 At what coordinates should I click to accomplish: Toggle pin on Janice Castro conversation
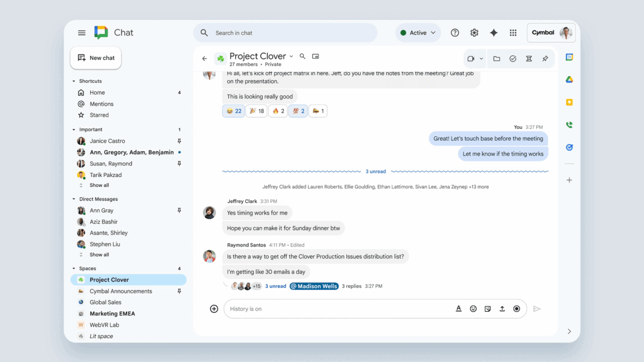pyautogui.click(x=179, y=141)
